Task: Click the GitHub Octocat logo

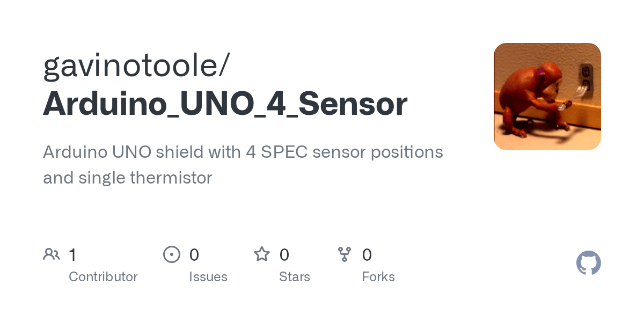Action: 588,263
